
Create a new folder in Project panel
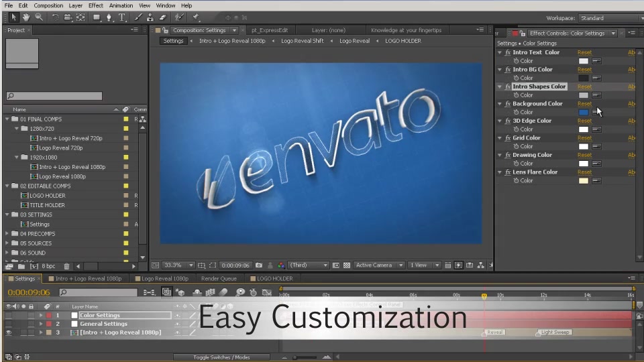(21, 266)
